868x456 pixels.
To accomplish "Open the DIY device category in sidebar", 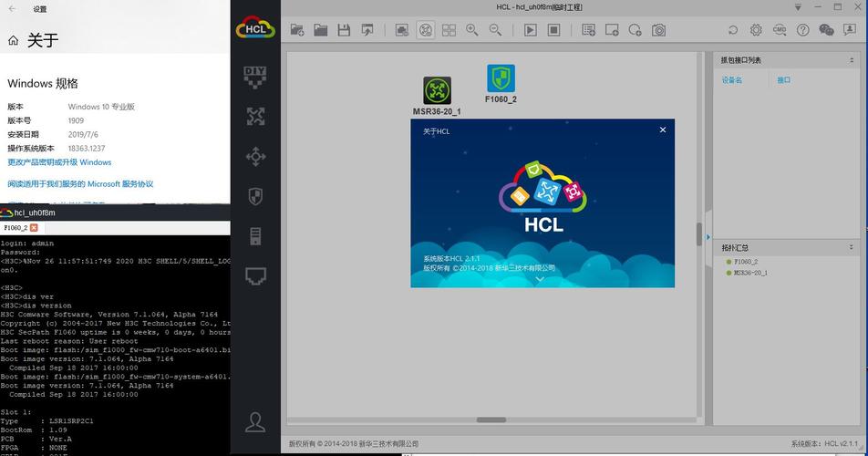I will (x=256, y=77).
